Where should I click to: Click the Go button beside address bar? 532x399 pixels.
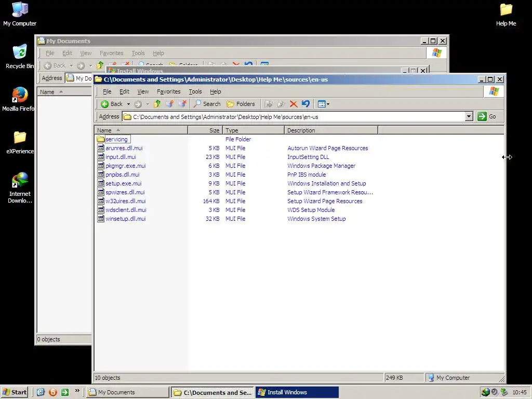pos(487,117)
